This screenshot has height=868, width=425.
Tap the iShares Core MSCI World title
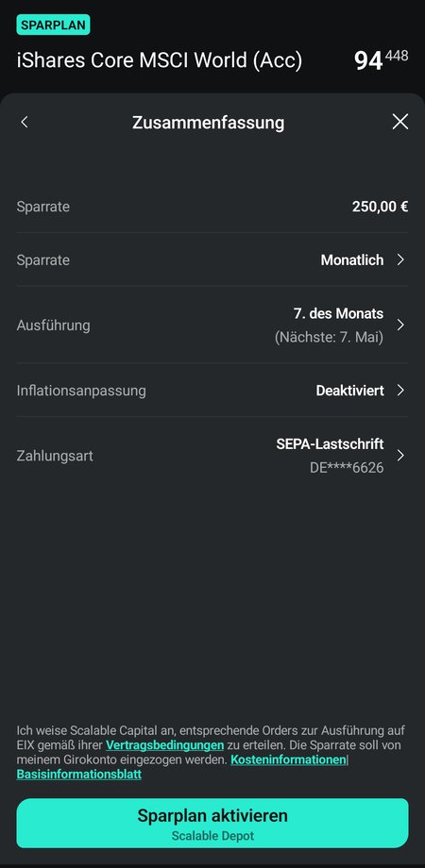(160, 60)
